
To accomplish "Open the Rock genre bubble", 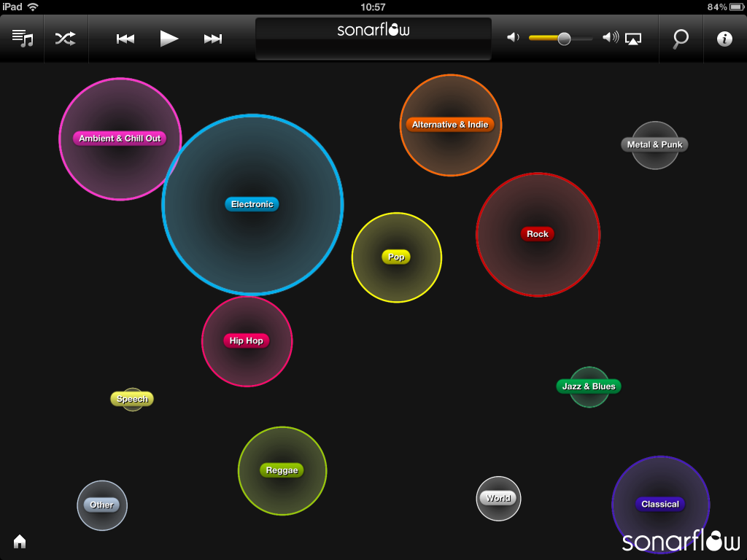I will click(538, 235).
